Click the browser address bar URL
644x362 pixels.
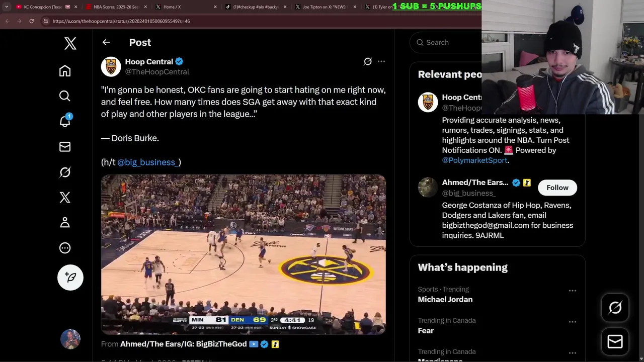pos(121,21)
